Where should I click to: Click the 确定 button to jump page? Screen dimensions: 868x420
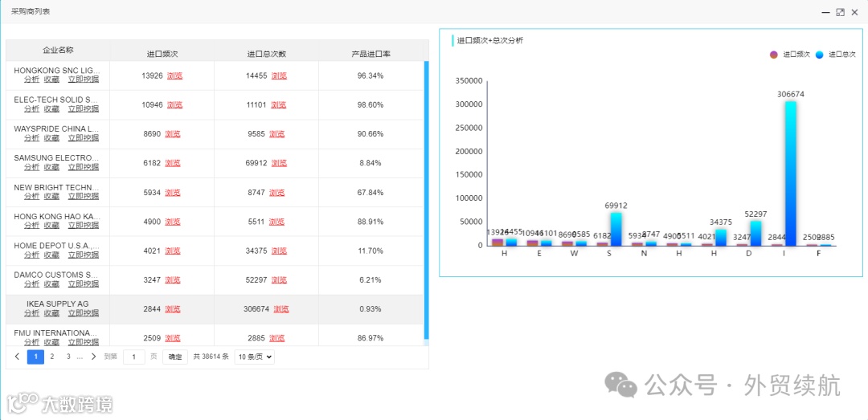(x=175, y=357)
